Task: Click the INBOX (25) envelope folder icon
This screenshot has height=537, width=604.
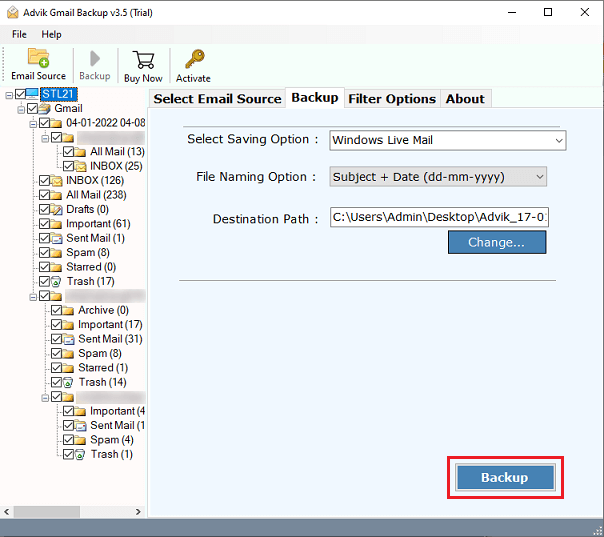Action: coord(81,166)
